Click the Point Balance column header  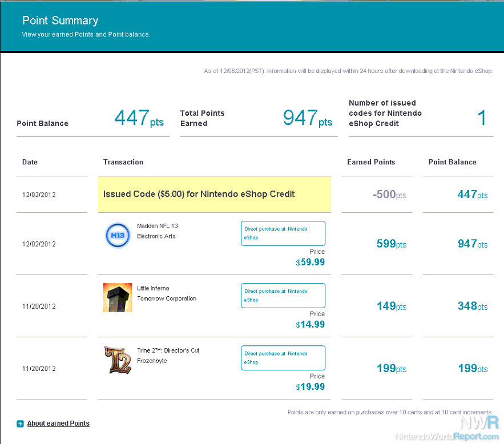pos(452,162)
